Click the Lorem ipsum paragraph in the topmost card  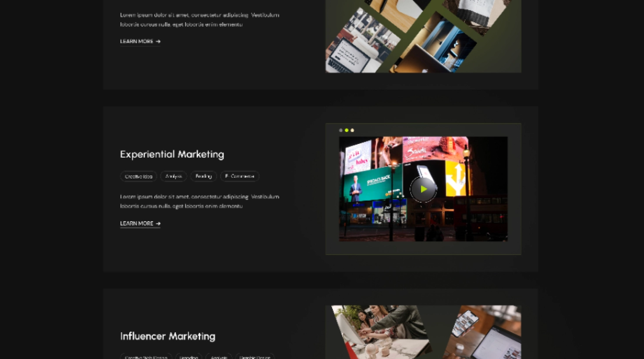point(200,20)
